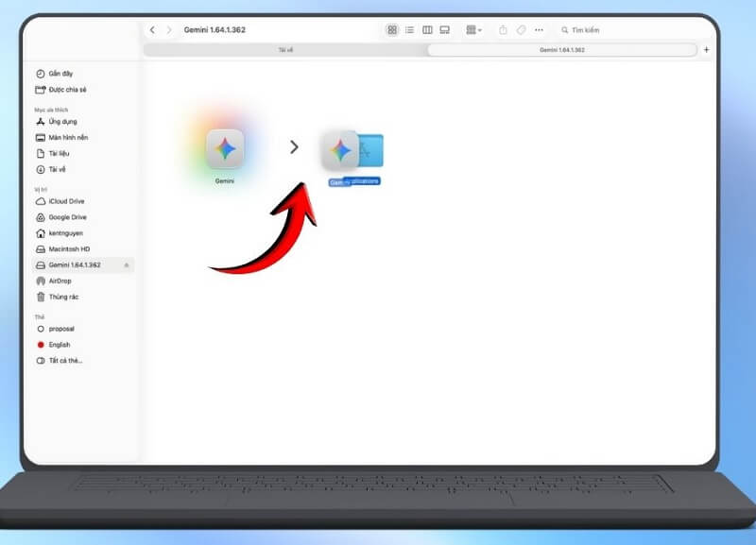The height and width of the screenshot is (545, 756).
Task: Go forward using the right chevron
Action: pyautogui.click(x=169, y=30)
